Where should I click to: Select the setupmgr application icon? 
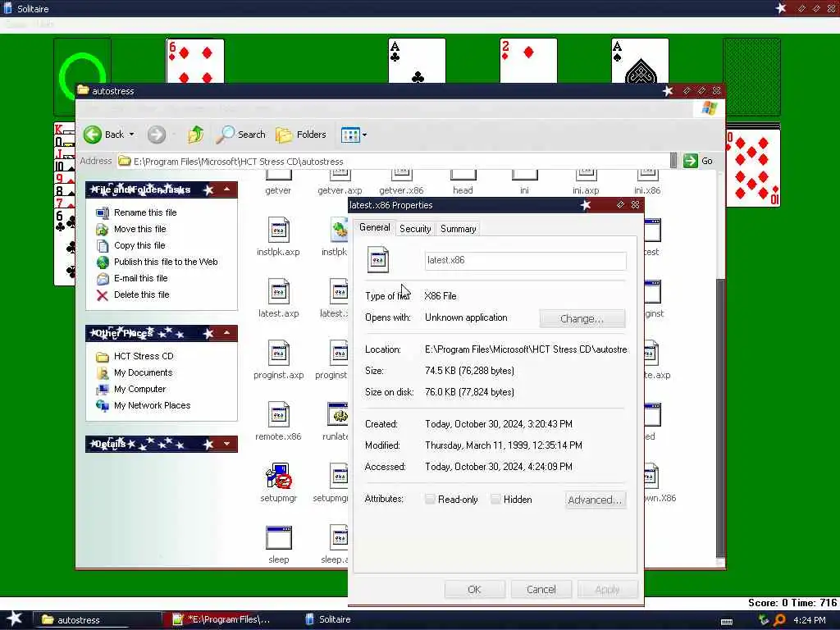(x=279, y=477)
